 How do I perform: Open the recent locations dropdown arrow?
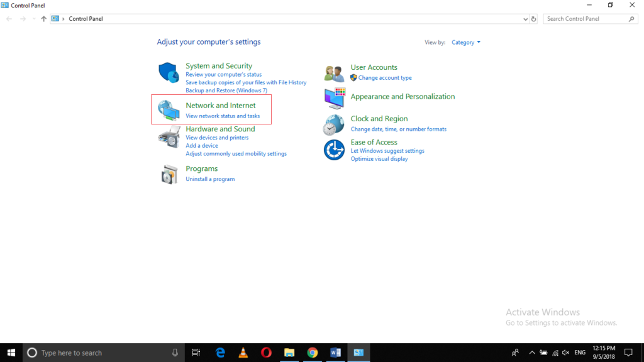coord(34,19)
